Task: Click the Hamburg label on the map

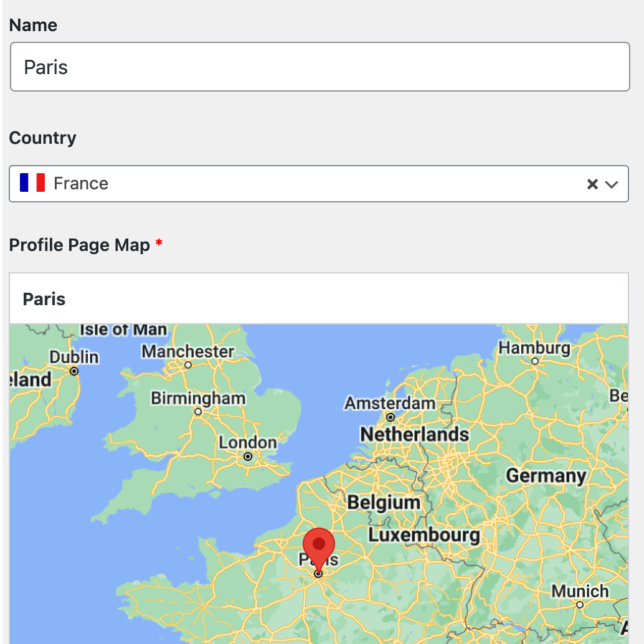Action: [x=534, y=348]
